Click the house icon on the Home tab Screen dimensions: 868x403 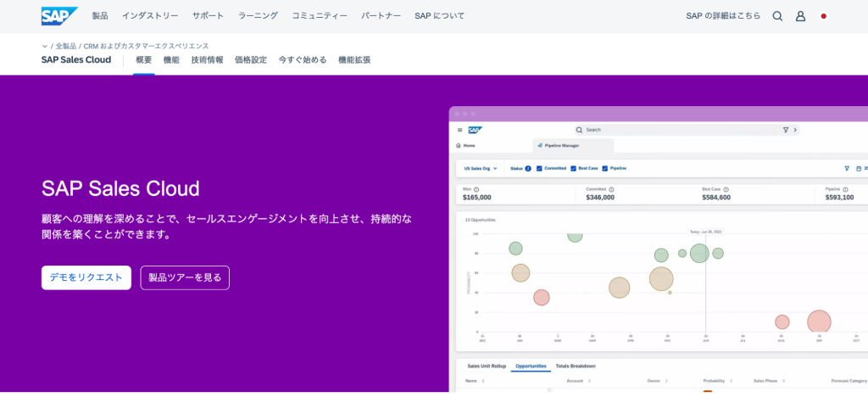tap(459, 145)
